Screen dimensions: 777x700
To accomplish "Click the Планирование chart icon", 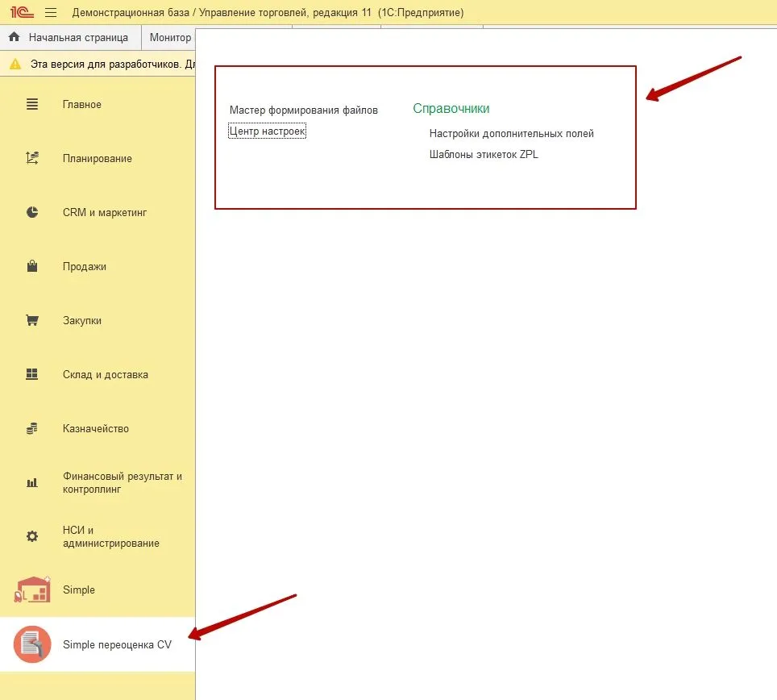I will pos(32,158).
